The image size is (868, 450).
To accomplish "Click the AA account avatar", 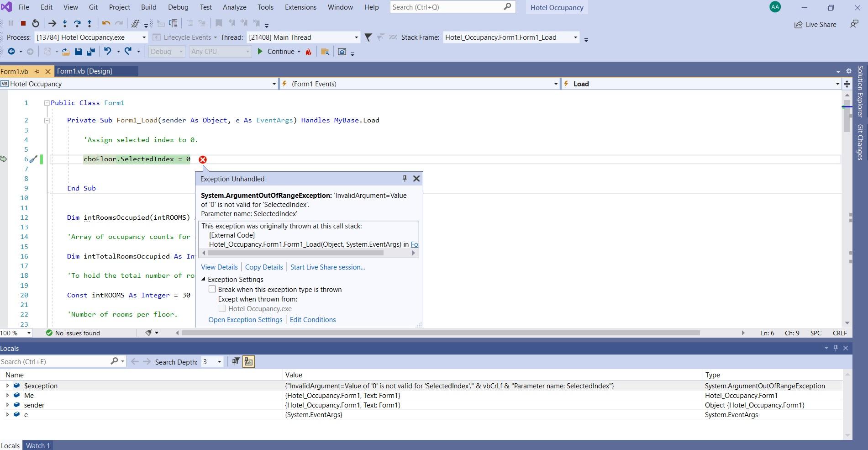I will [775, 7].
